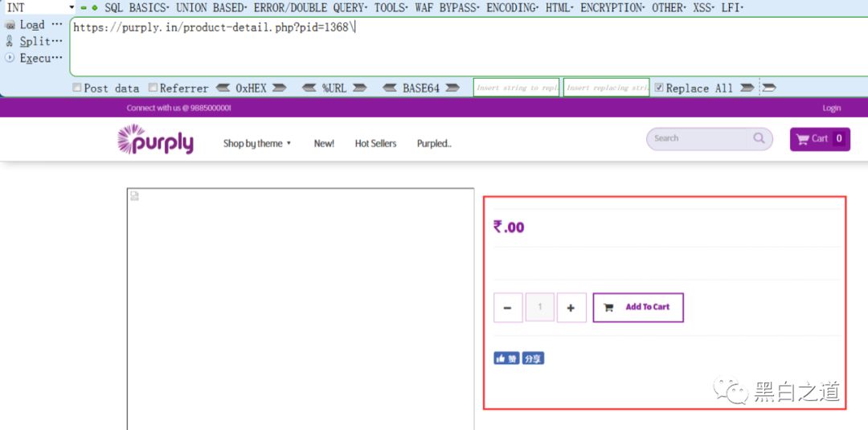
Task: Click the arrow right after Replace All
Action: tap(747, 88)
